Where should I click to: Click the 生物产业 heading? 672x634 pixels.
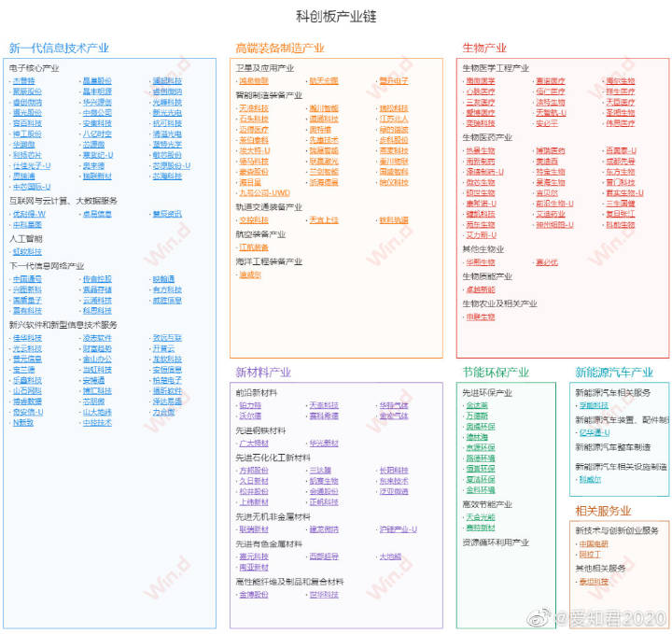(x=484, y=48)
